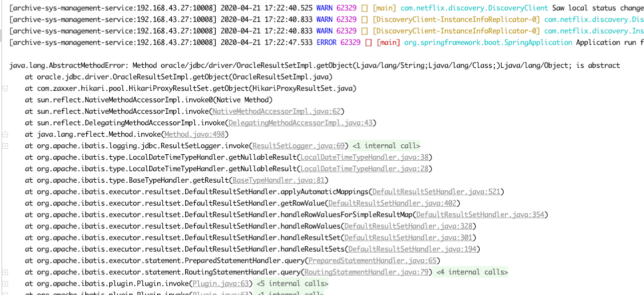Open the NativeMethodAccessorImpl.java:62 link
Screen dimensions: 644x295
pos(276,111)
